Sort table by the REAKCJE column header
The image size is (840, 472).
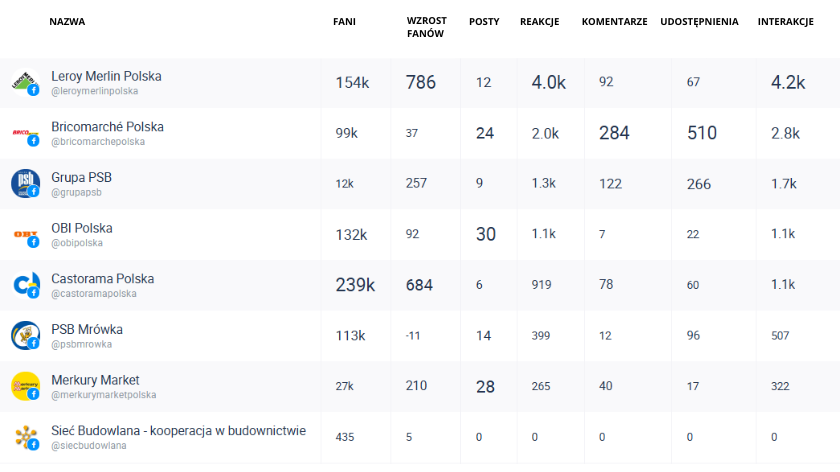[539, 21]
